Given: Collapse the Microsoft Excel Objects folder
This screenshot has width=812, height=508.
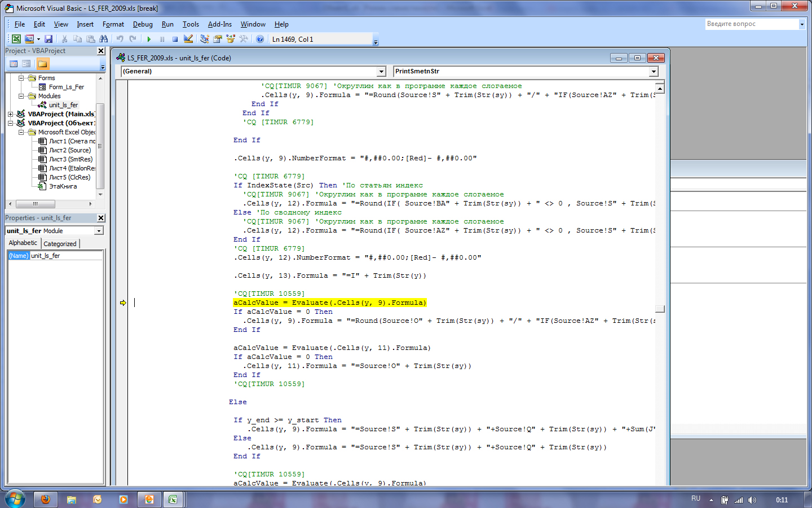Looking at the screenshot, I should (21, 132).
